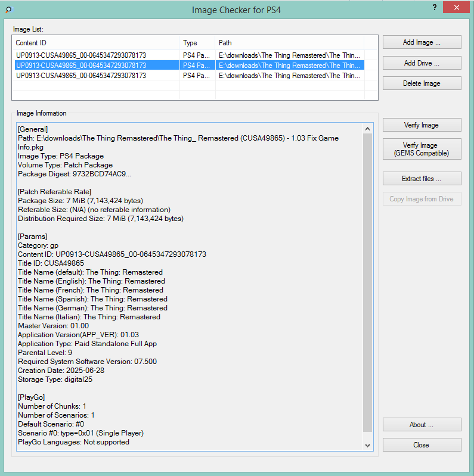
Task: Sort by the Type column header
Action: coord(197,43)
